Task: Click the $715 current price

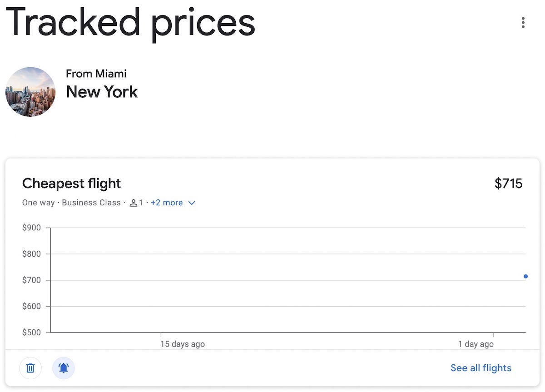Action: coord(509,184)
